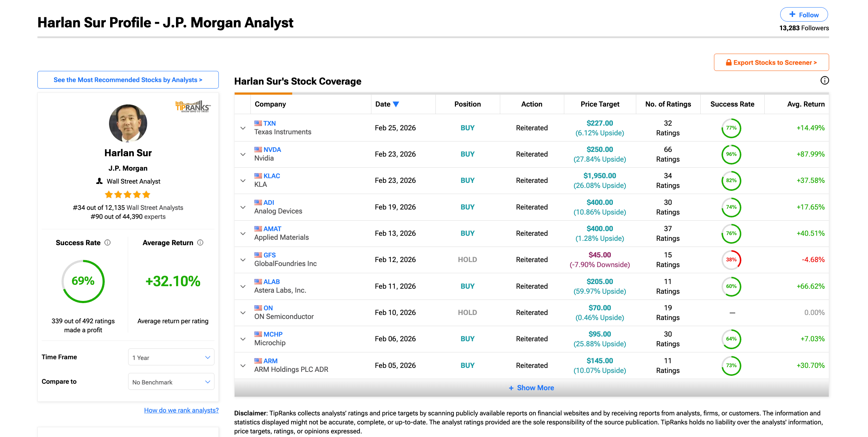The image size is (868, 437).
Task: Click the NVDA success rate 96% circle
Action: click(x=731, y=154)
